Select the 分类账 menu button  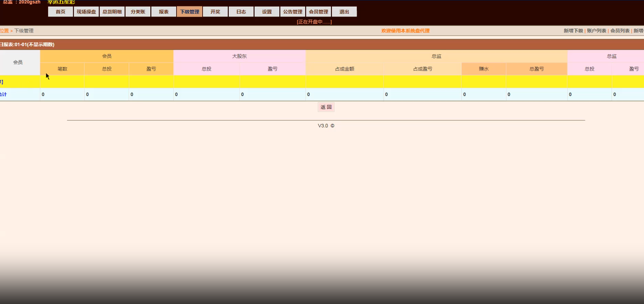coord(138,12)
